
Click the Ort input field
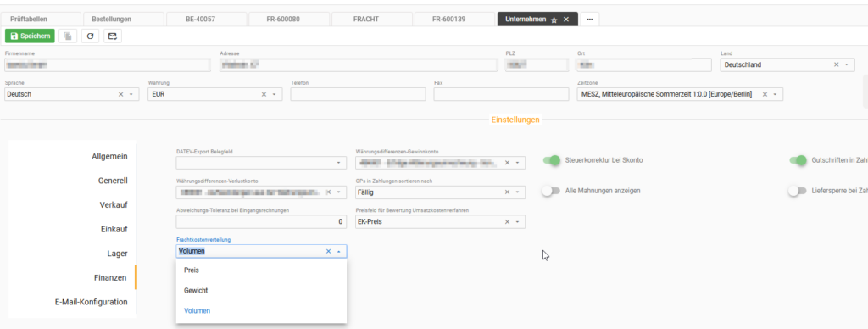pyautogui.click(x=644, y=64)
